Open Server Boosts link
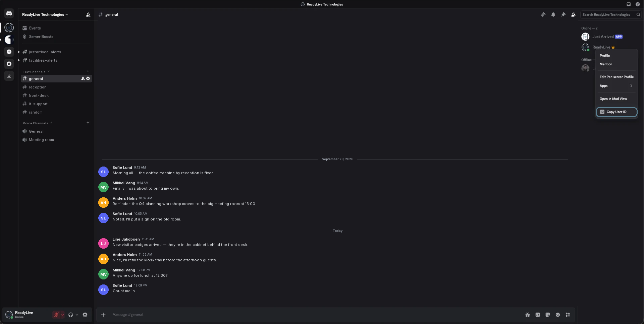The height and width of the screenshot is (324, 644). tap(56, 37)
